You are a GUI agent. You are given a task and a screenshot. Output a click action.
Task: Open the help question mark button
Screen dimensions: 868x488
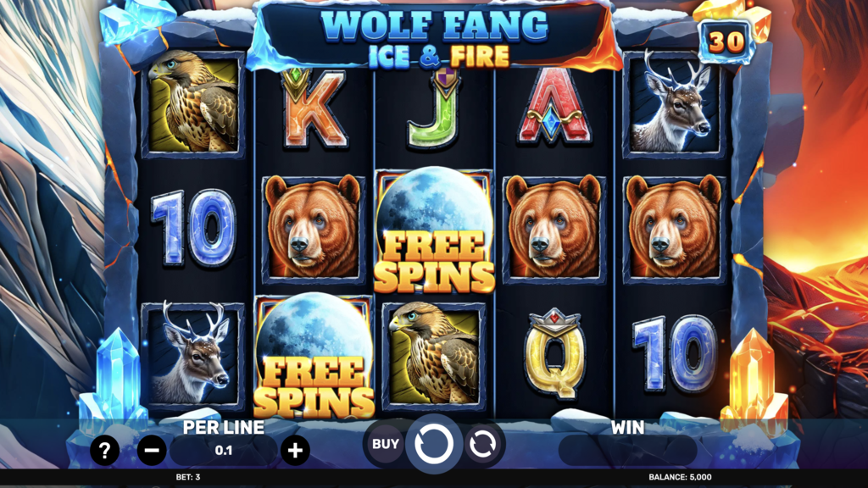coord(104,451)
